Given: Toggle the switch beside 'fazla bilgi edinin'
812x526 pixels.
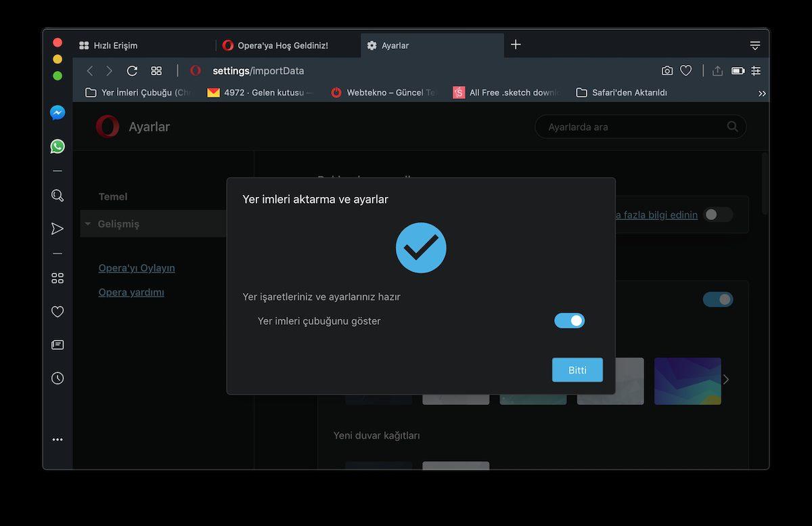Looking at the screenshot, I should 717,215.
